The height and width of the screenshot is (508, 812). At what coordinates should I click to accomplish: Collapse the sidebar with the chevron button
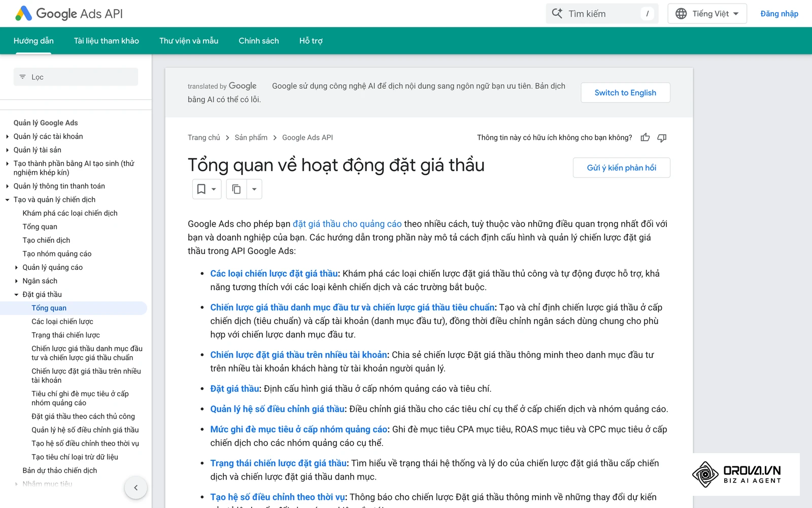tap(136, 488)
